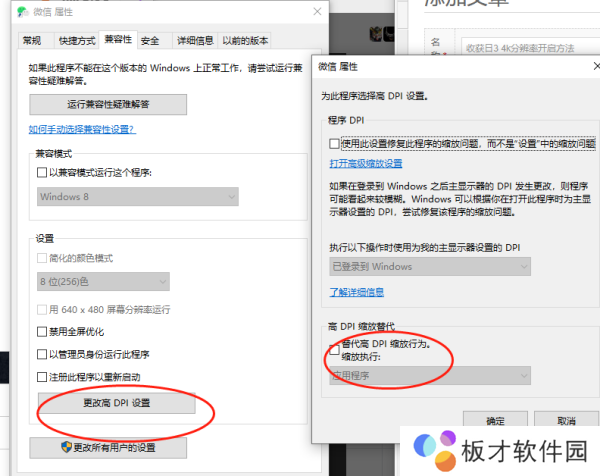The image size is (600, 476).
Task: Click 更改高 DPI 设置 button
Action: click(x=116, y=403)
